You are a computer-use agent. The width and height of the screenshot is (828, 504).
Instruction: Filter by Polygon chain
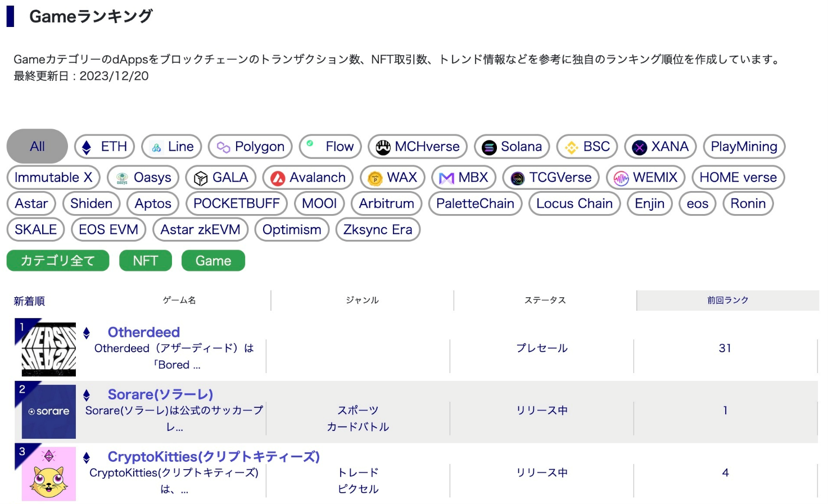250,147
